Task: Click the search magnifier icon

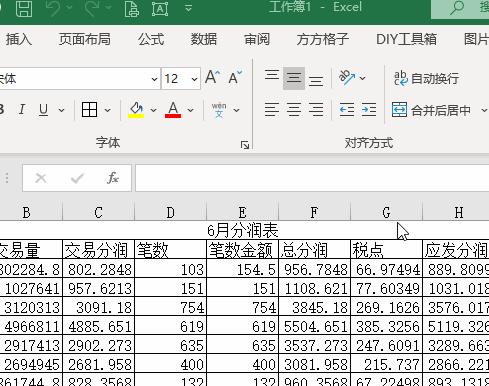Action: [457, 8]
